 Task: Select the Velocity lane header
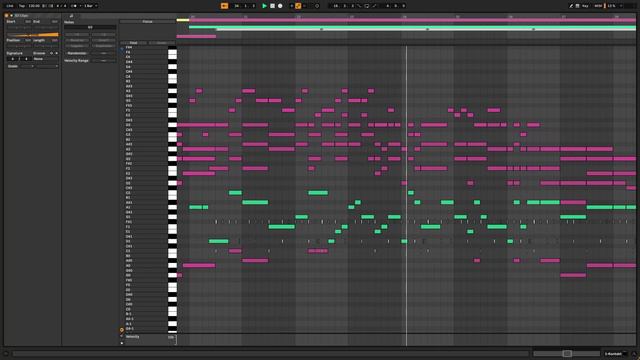(133, 337)
